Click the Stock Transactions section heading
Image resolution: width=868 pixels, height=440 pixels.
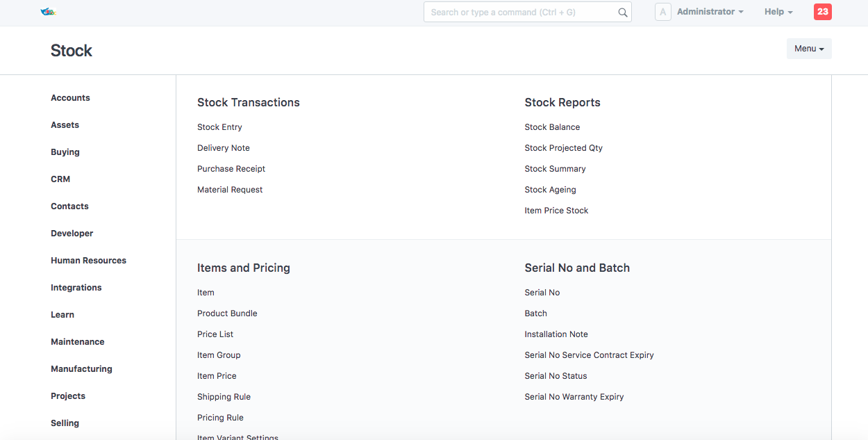coord(249,102)
